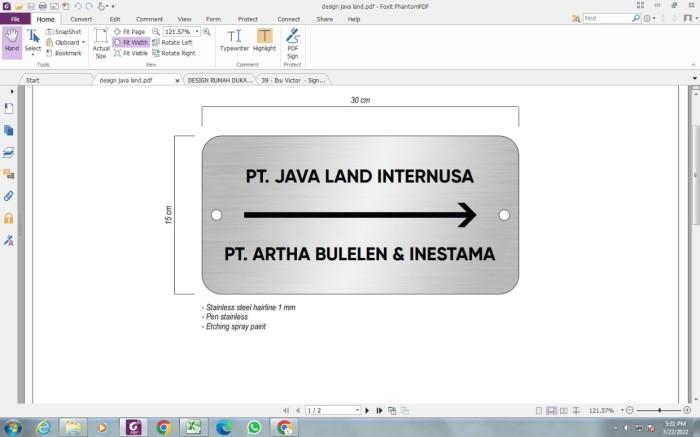The height and width of the screenshot is (437, 700).
Task: Switch to facing pages view mode
Action: 564,410
